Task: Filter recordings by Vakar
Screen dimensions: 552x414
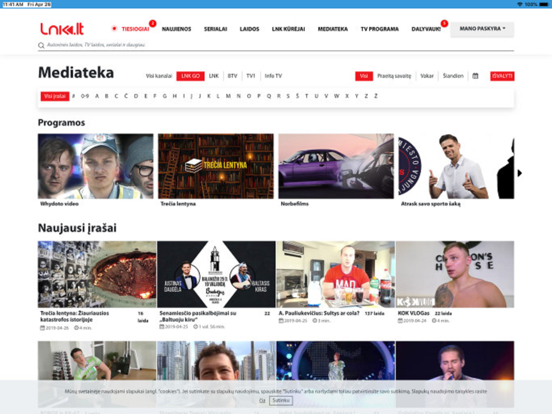Action: (x=427, y=76)
